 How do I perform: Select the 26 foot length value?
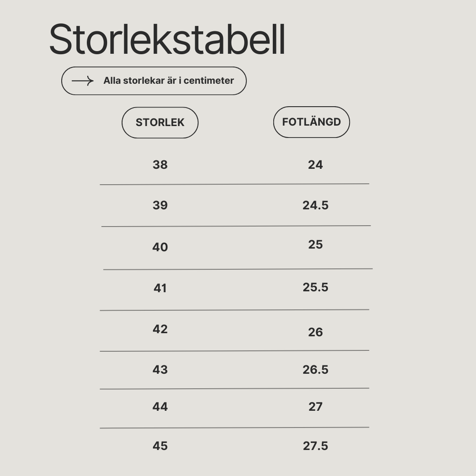316,332
